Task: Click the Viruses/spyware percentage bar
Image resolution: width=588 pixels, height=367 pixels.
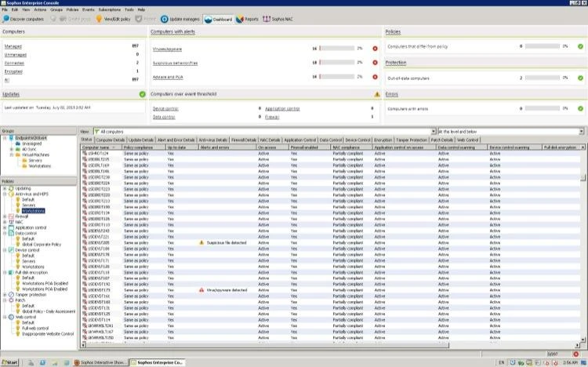Action: pyautogui.click(x=337, y=49)
